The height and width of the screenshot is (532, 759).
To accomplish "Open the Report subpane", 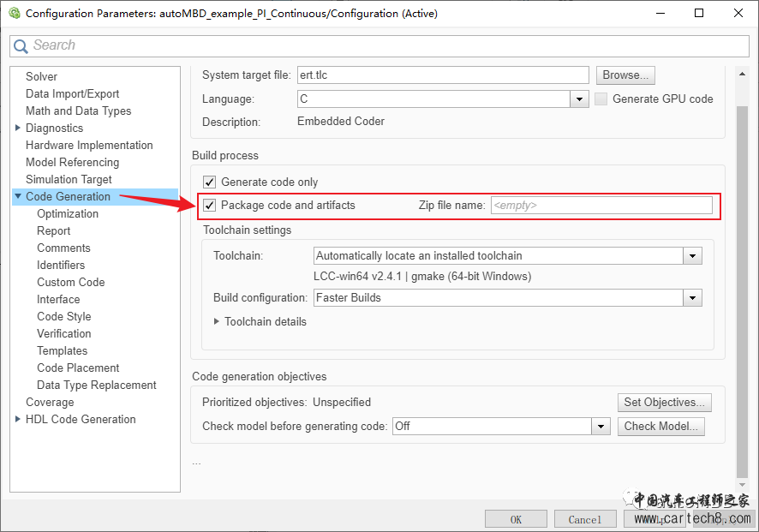I will (53, 231).
